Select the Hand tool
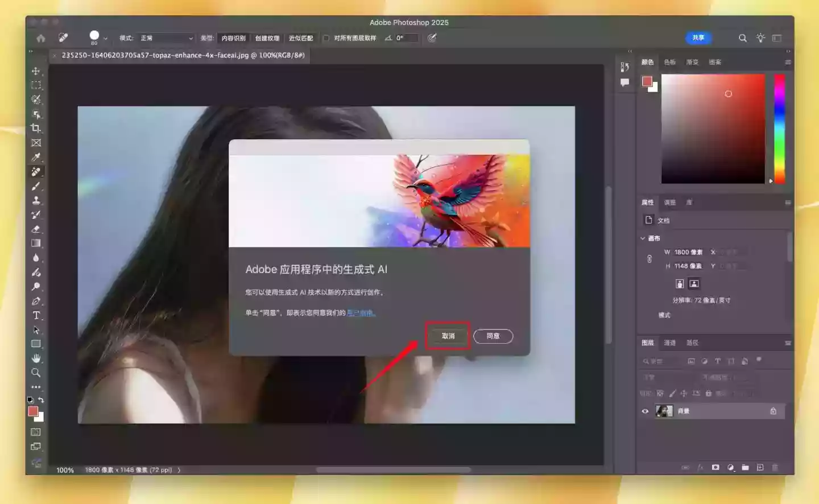This screenshot has height=504, width=819. tap(36, 358)
